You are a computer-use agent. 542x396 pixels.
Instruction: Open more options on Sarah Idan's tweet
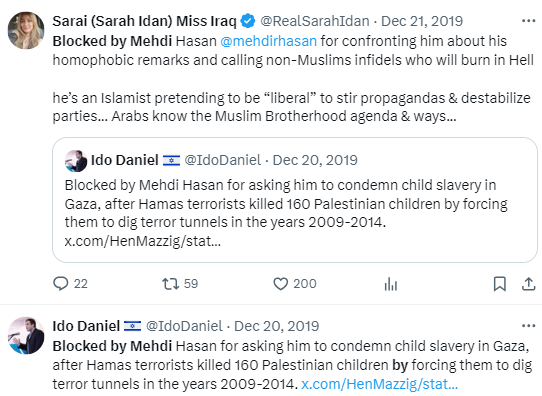[x=529, y=21]
